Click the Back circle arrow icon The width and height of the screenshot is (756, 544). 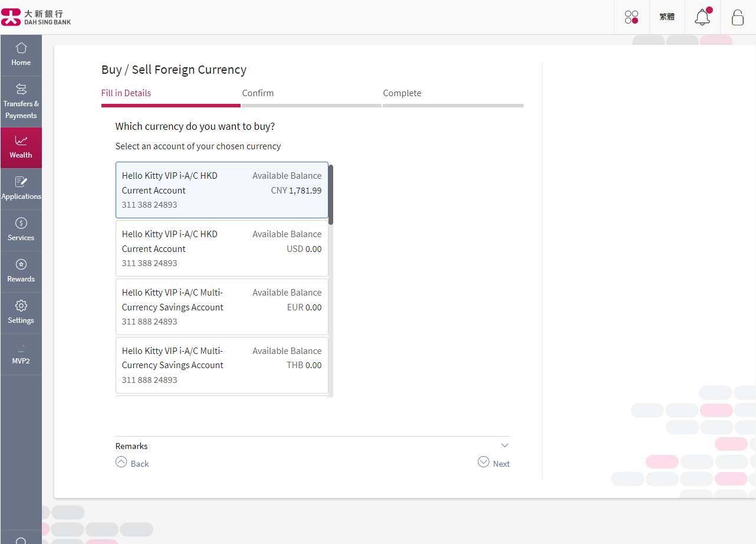tap(121, 462)
